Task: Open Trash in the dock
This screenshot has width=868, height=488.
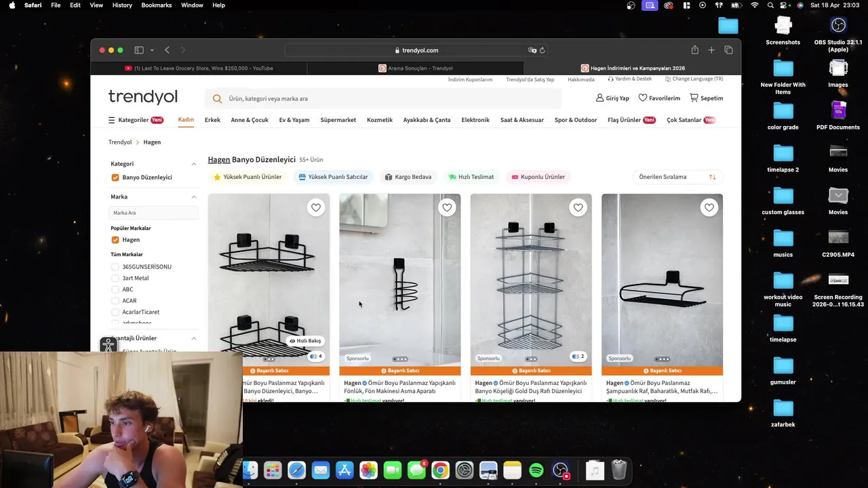Action: tap(618, 470)
